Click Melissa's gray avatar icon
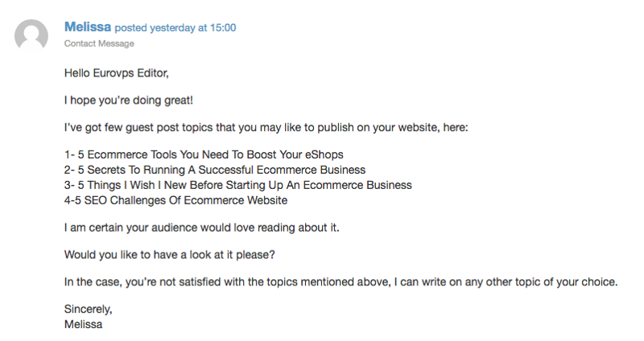The height and width of the screenshot is (341, 644). tap(31, 35)
